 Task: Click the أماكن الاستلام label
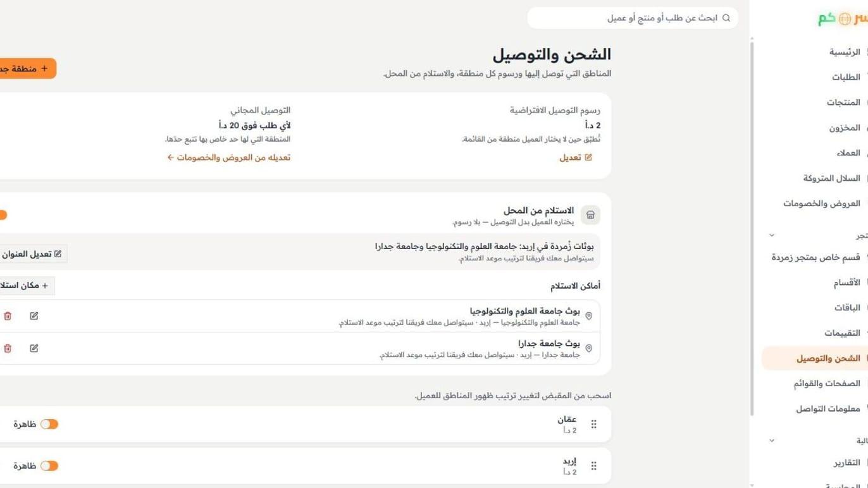pyautogui.click(x=575, y=286)
